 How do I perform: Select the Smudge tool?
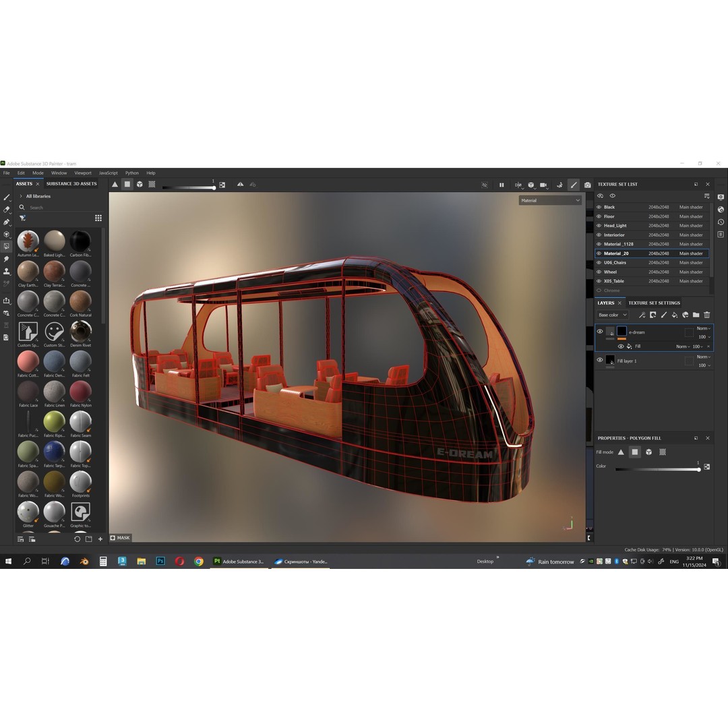[7, 259]
